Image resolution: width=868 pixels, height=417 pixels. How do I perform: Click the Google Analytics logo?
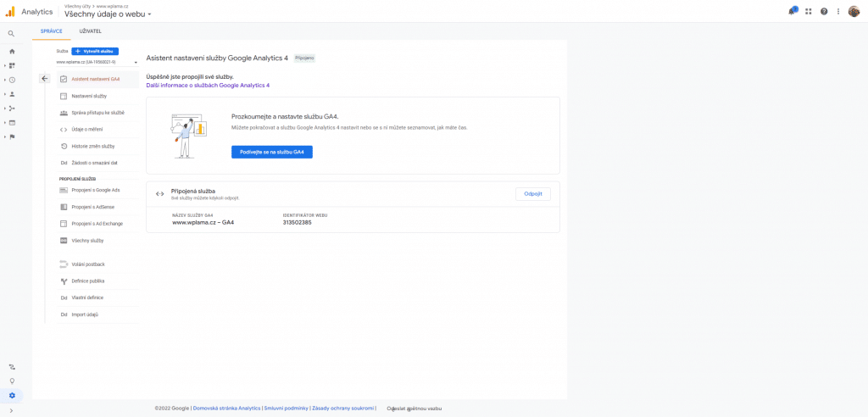[10, 11]
